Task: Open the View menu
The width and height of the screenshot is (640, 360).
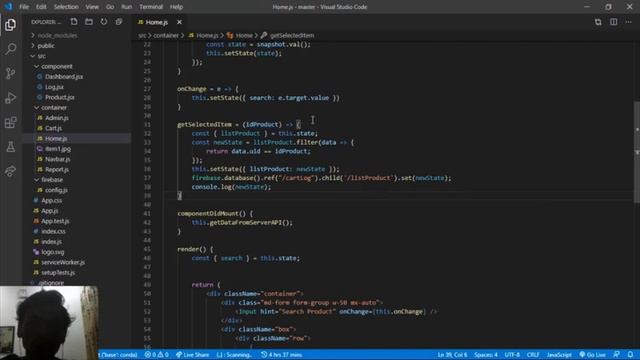Action: pos(92,7)
